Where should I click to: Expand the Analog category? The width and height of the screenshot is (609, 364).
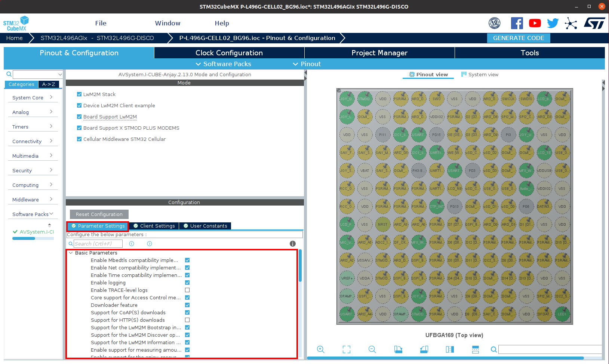click(x=33, y=112)
